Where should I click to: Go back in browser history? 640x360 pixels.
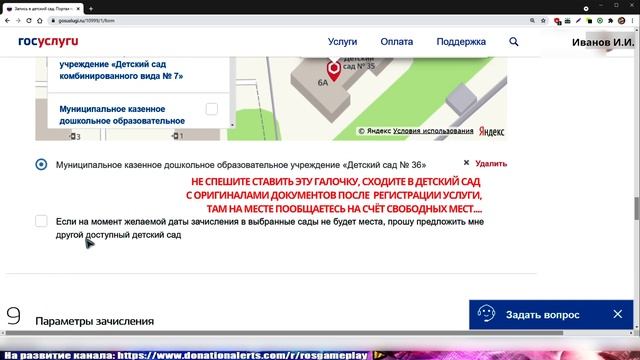[7, 20]
